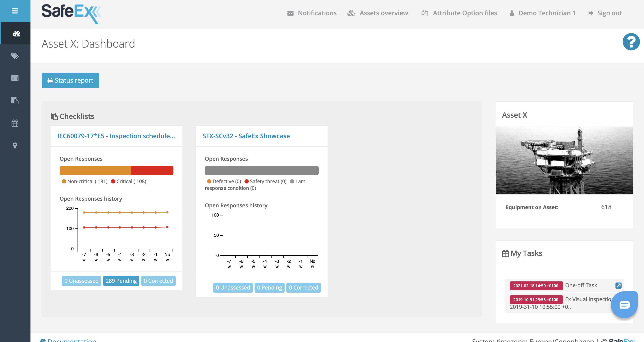Open the chat support bubble

pos(624,305)
